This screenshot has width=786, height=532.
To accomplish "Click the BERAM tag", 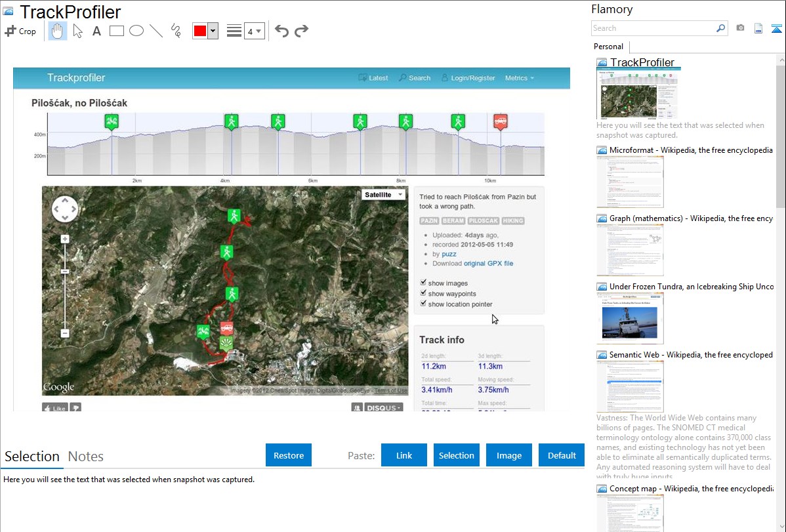I will point(453,220).
